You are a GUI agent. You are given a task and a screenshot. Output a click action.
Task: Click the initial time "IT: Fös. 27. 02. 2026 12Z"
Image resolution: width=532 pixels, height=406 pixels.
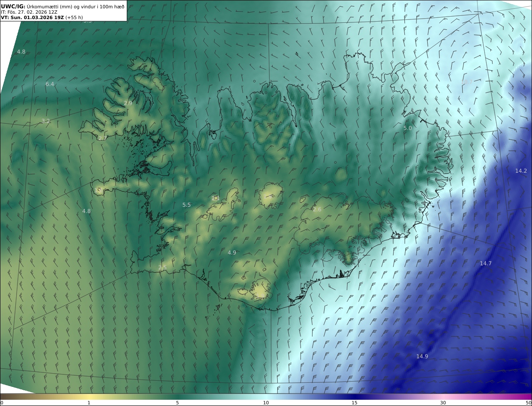(x=29, y=12)
